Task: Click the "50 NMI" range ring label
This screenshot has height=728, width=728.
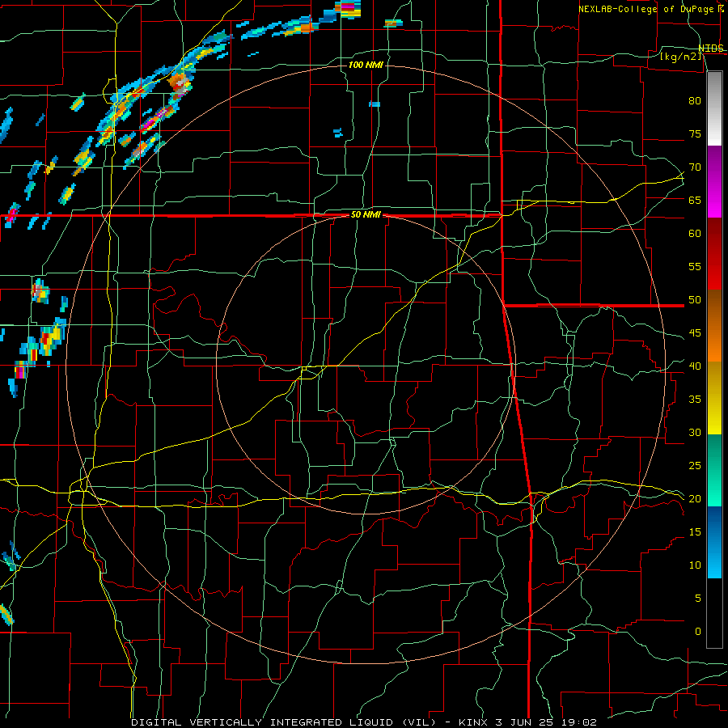Action: coord(366,214)
